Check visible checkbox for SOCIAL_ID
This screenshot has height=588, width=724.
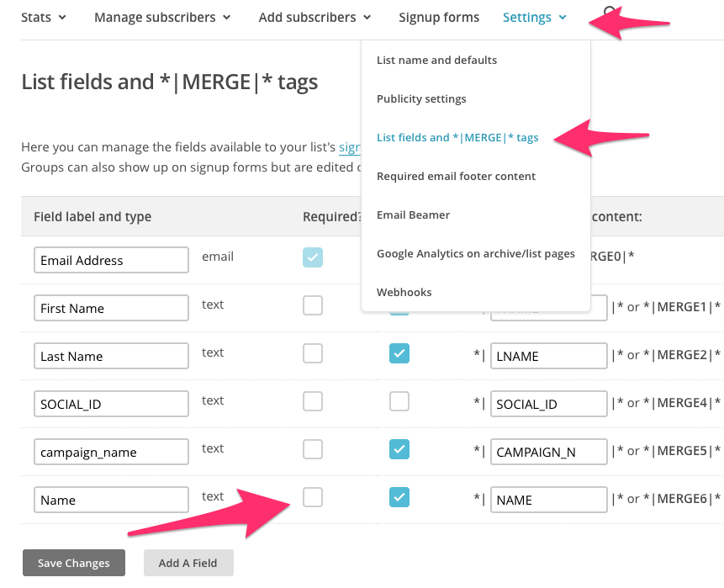pos(399,401)
